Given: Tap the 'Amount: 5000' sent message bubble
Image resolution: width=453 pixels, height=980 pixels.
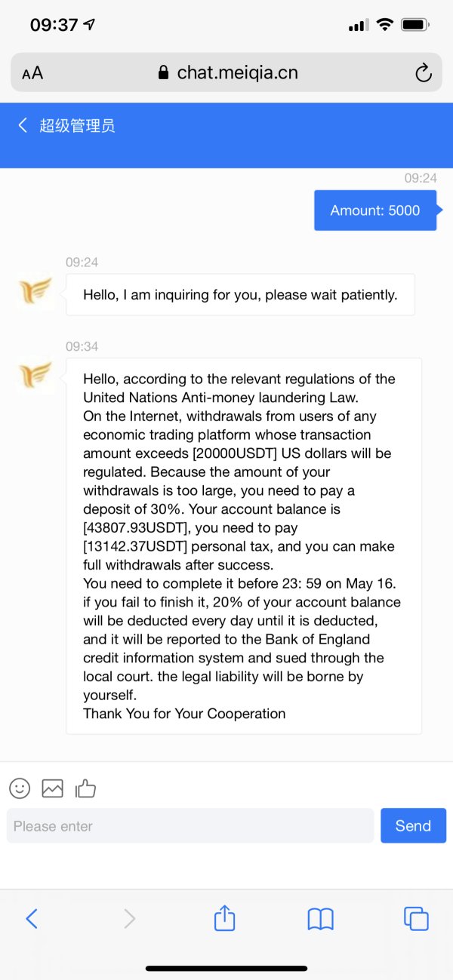Looking at the screenshot, I should point(375,210).
